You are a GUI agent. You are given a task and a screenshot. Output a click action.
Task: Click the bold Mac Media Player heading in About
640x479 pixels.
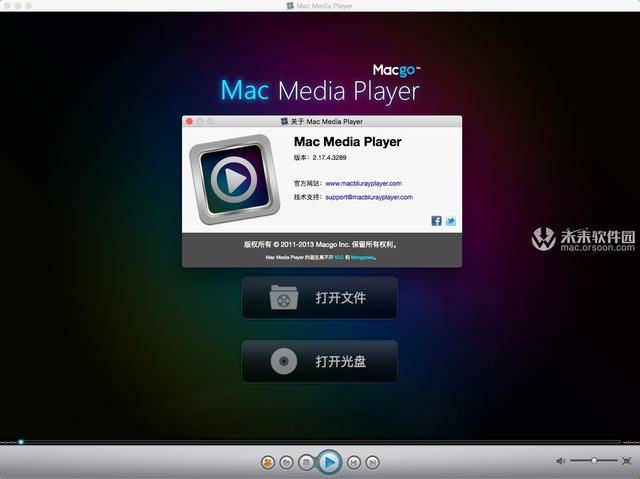click(348, 142)
